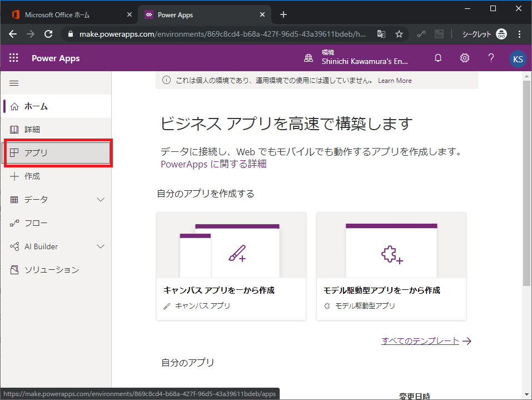Click the Se extension icon in toolbar
The width and height of the screenshot is (532, 400).
pyautogui.click(x=439, y=34)
